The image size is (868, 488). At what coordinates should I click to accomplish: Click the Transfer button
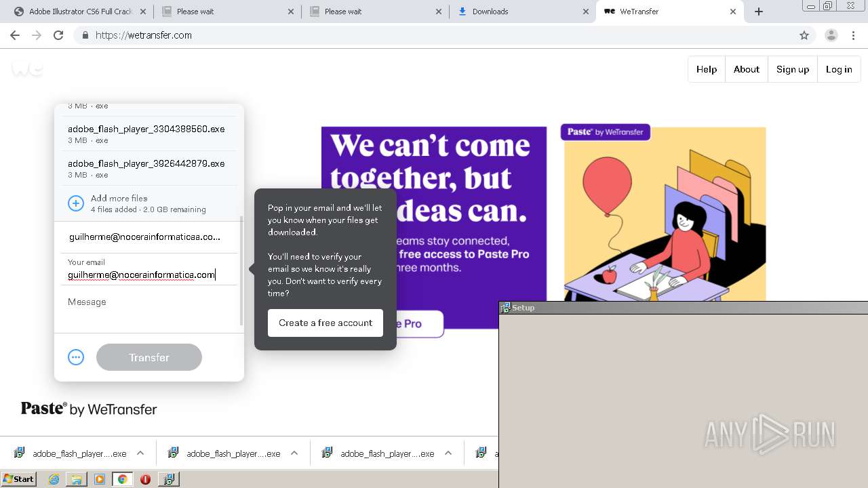click(149, 357)
